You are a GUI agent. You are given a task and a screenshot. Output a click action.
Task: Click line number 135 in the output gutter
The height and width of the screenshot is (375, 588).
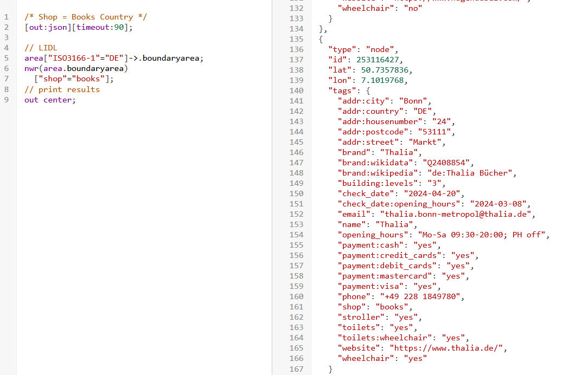[296, 39]
